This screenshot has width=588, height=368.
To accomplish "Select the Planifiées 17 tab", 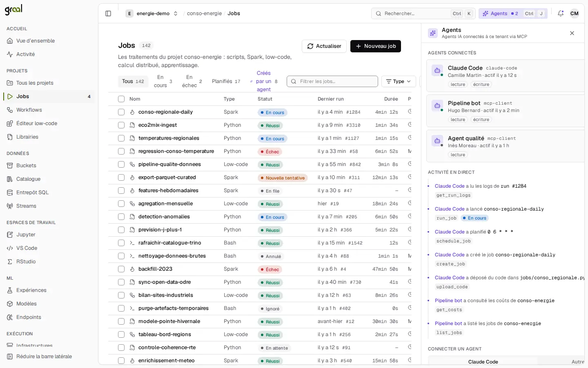I will click(x=226, y=81).
